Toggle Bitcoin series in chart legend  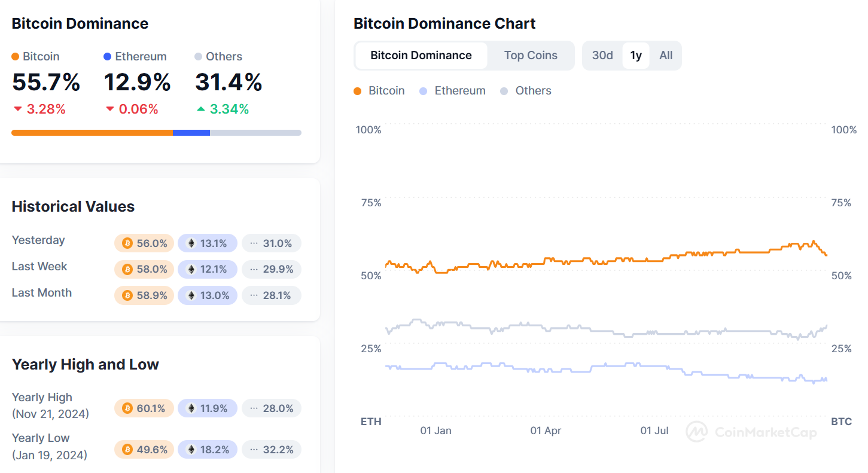tap(379, 91)
